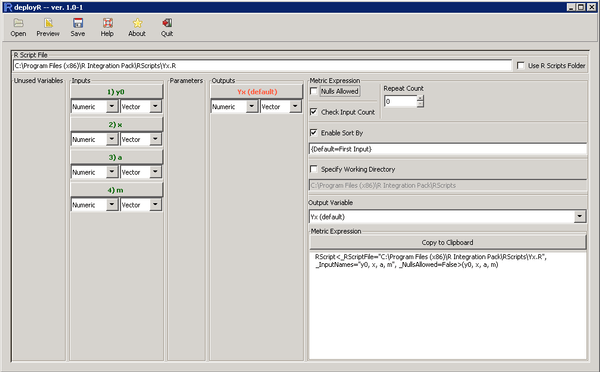This screenshot has height=372, width=600.
Task: Open the Vector dropdown for input y0
Action: (155, 106)
